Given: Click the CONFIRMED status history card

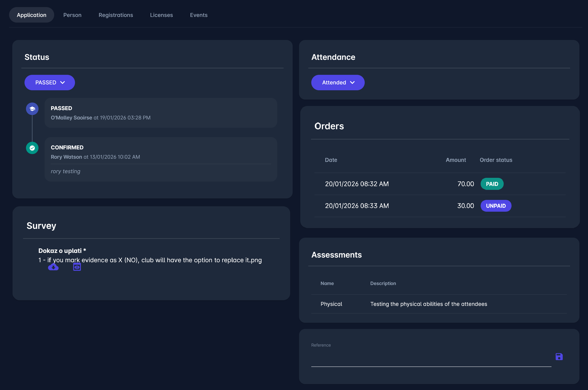Looking at the screenshot, I should [161, 159].
